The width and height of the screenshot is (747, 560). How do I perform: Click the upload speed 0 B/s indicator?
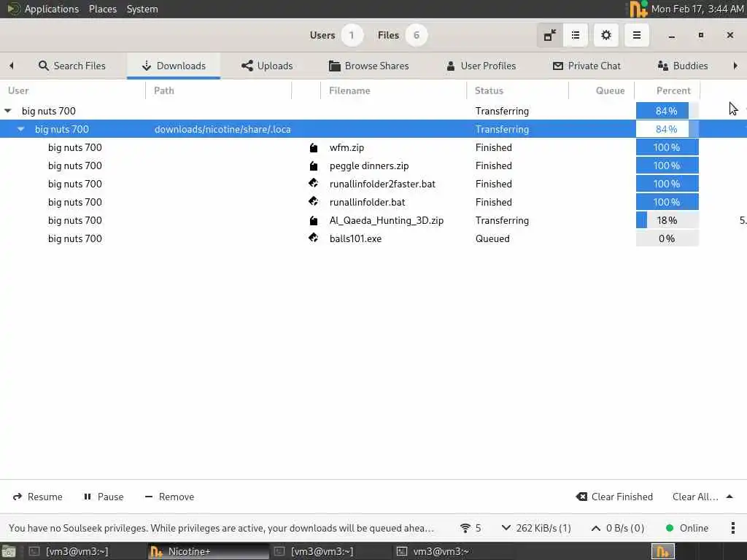click(617, 528)
